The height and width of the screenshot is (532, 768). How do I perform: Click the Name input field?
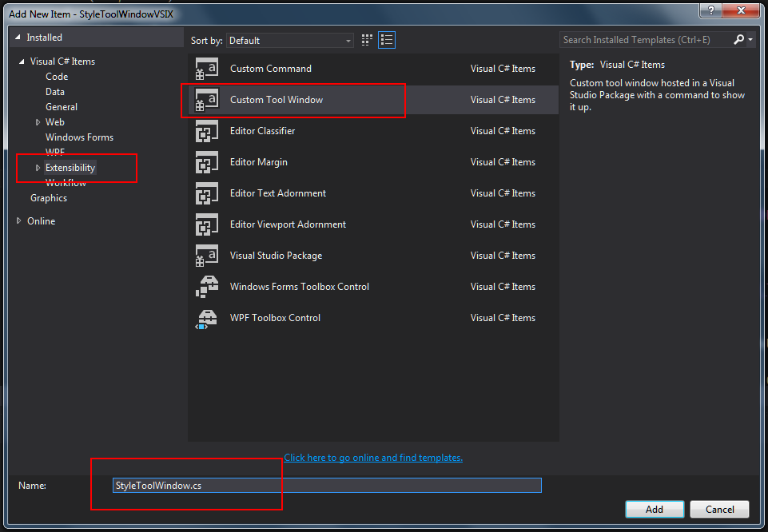[x=327, y=486]
